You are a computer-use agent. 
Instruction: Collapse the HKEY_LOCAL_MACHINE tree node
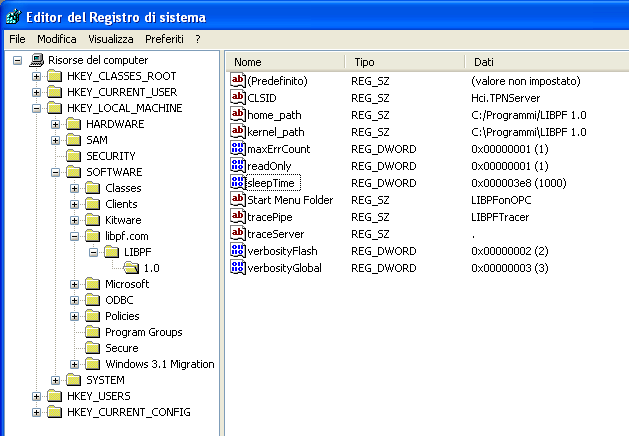[37, 108]
